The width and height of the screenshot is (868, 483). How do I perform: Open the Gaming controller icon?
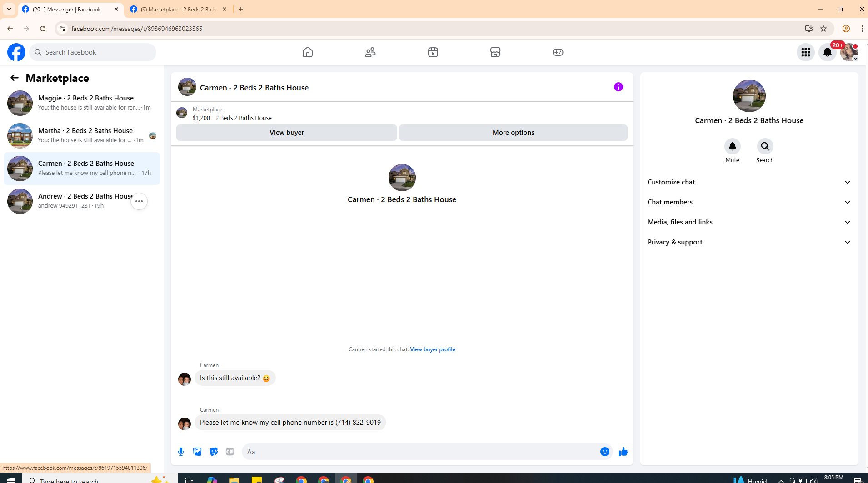point(558,52)
